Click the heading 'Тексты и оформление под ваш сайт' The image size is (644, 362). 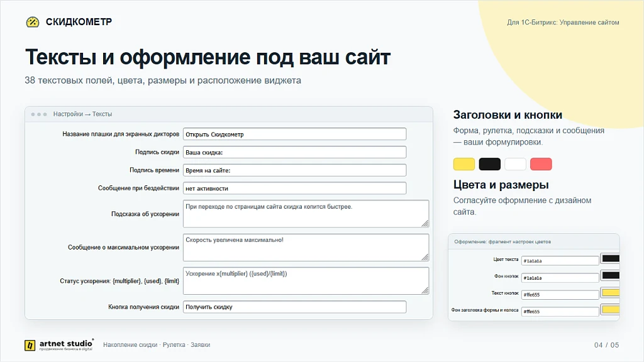coord(208,57)
